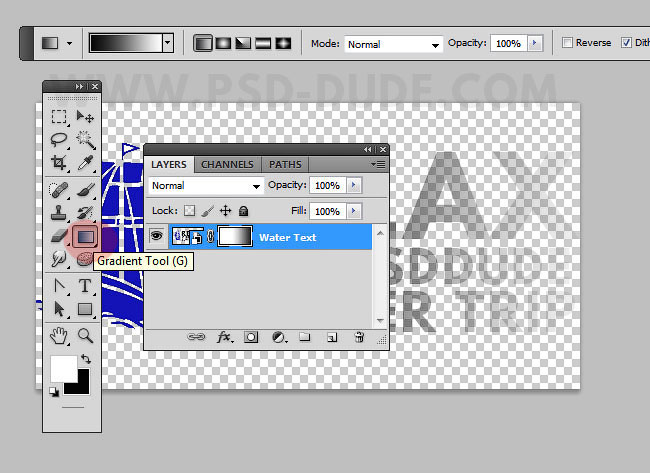Screen dimensions: 650x473
Task: Select the Crop tool
Action: click(x=60, y=162)
